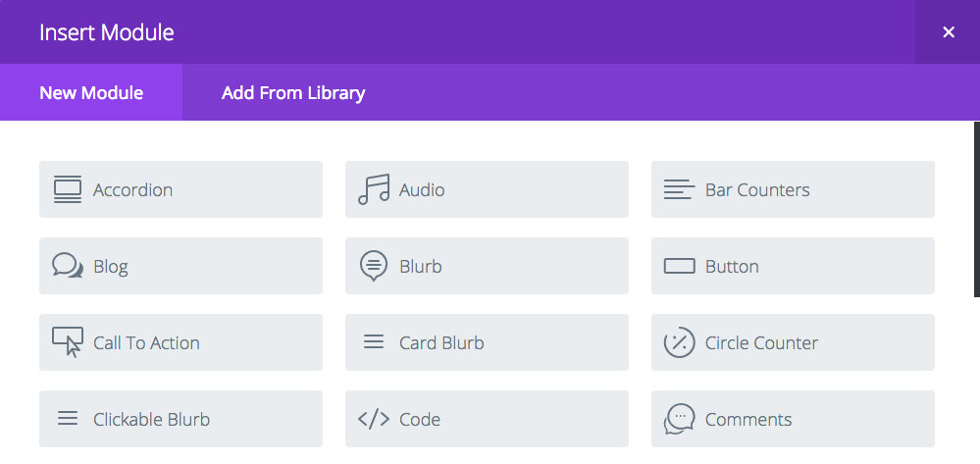Add the Call To Action module label
The image size is (980, 464).
point(146,342)
